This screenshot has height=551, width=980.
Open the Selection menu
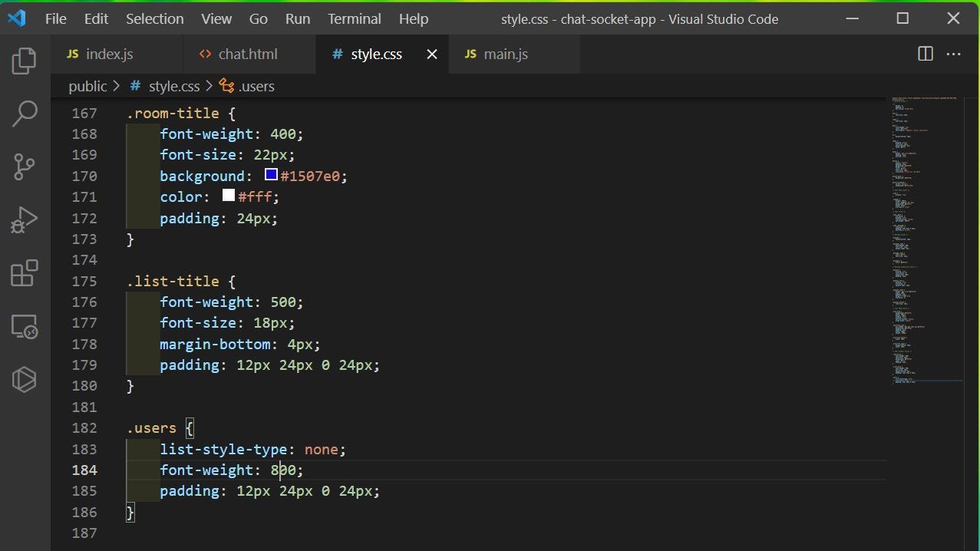pyautogui.click(x=154, y=18)
